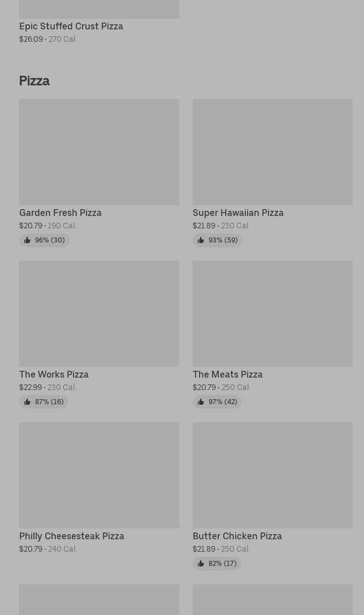Choose The Meats Pizza title

227,374
